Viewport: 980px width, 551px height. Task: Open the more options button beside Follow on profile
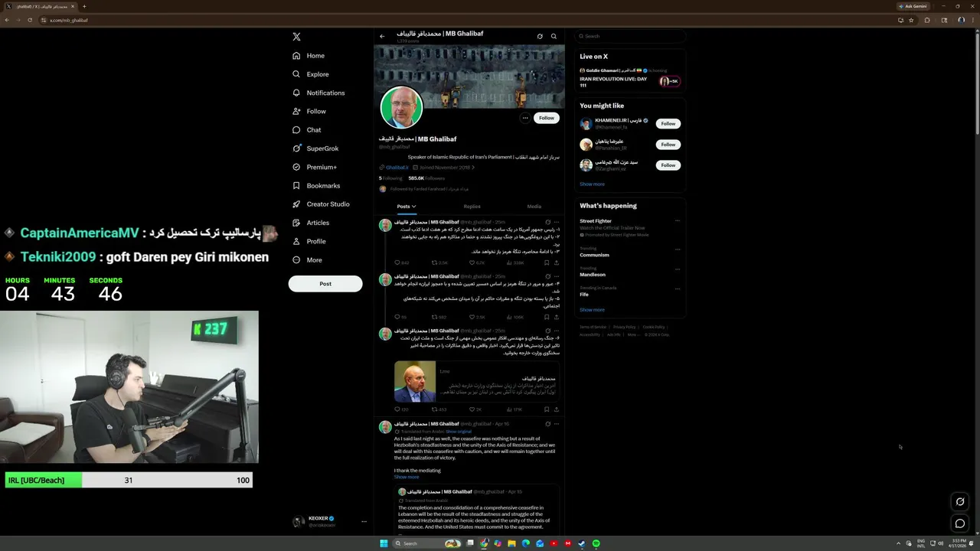tap(525, 118)
